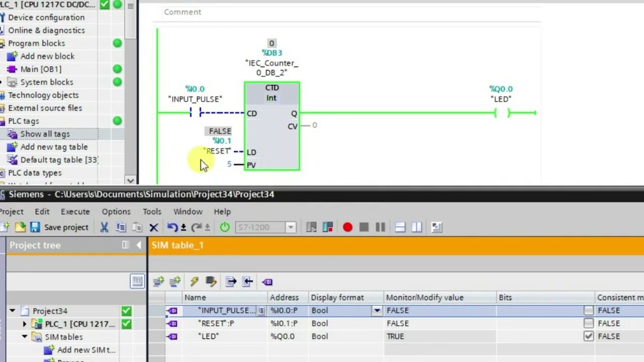The width and height of the screenshot is (644, 362).
Task: Click Add new tag table item
Action: (54, 147)
